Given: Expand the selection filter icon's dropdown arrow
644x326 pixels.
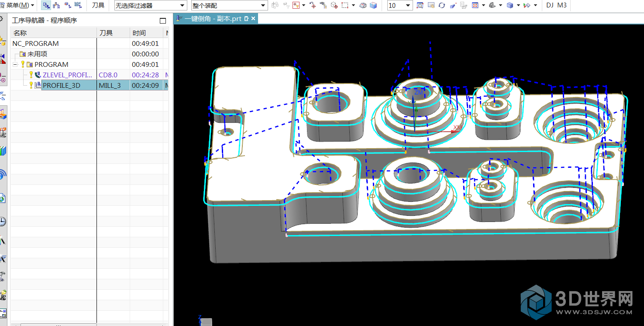Looking at the screenshot, I should (x=303, y=5).
